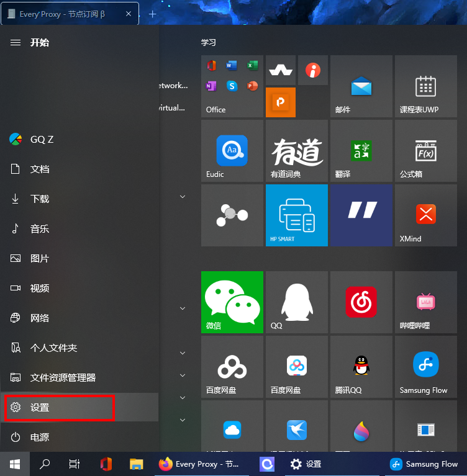Open the red circle i tile

click(x=313, y=70)
